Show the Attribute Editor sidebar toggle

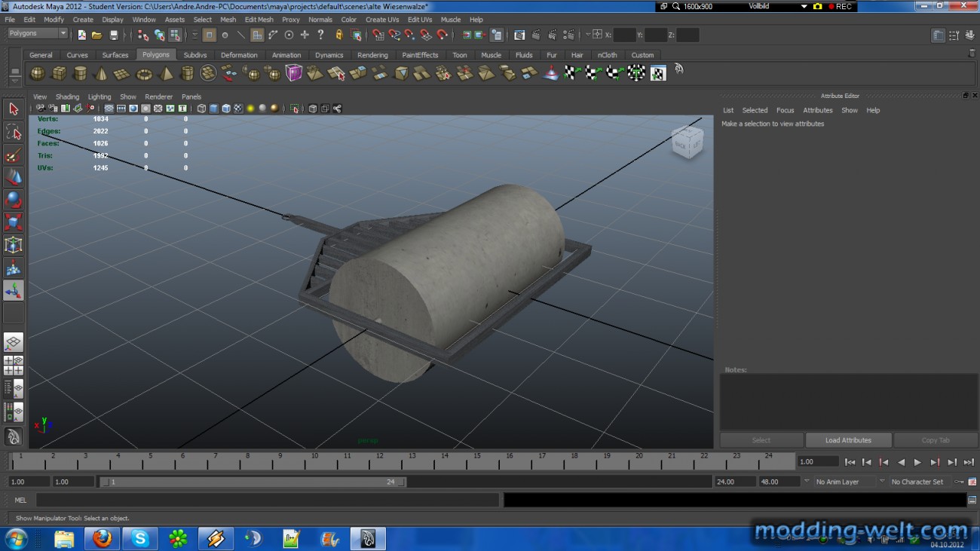(x=938, y=35)
